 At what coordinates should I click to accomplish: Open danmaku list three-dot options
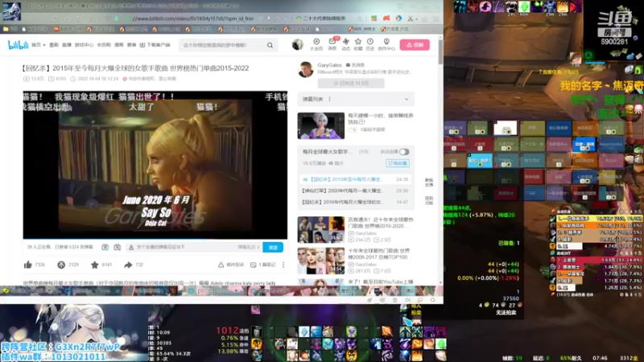[330, 99]
